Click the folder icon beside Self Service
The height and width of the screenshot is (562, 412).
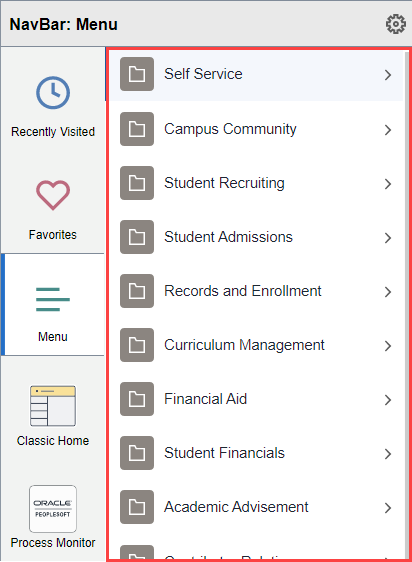pos(137,74)
